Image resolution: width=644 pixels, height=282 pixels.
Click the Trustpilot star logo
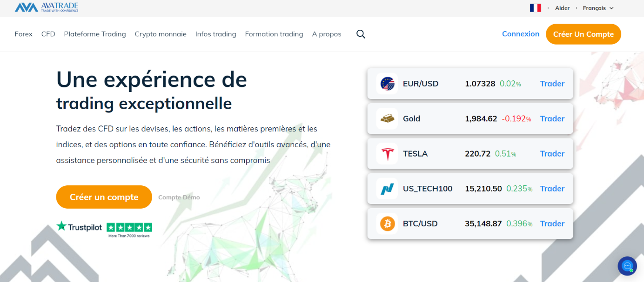coord(61,227)
